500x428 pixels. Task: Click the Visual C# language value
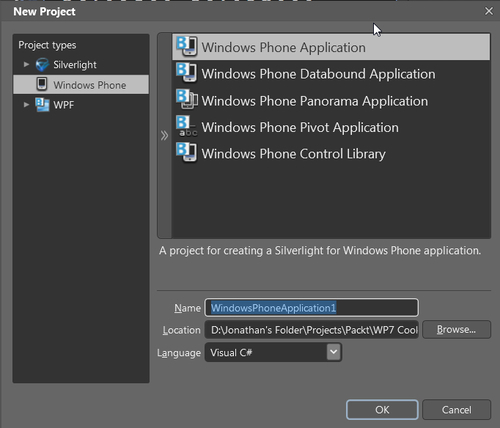coord(231,352)
